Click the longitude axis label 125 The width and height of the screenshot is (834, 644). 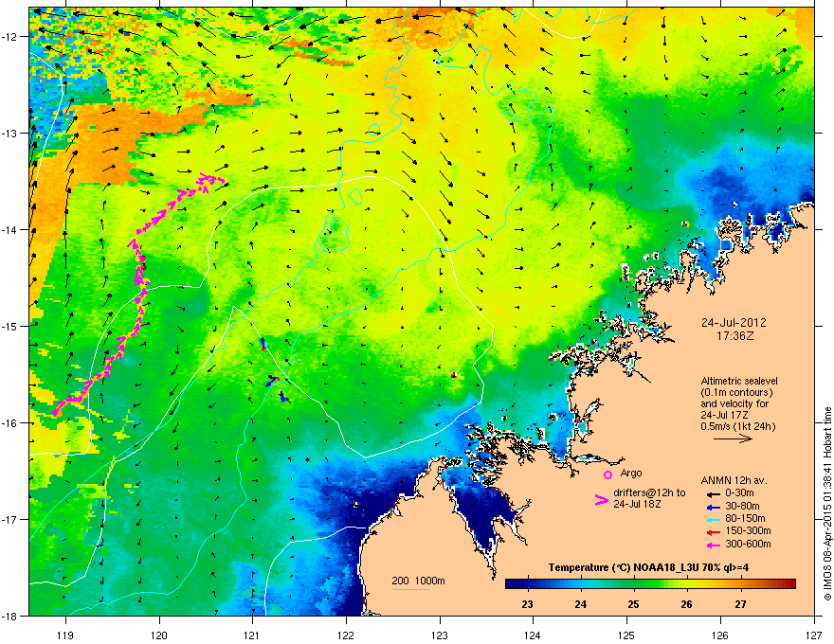coord(626,635)
